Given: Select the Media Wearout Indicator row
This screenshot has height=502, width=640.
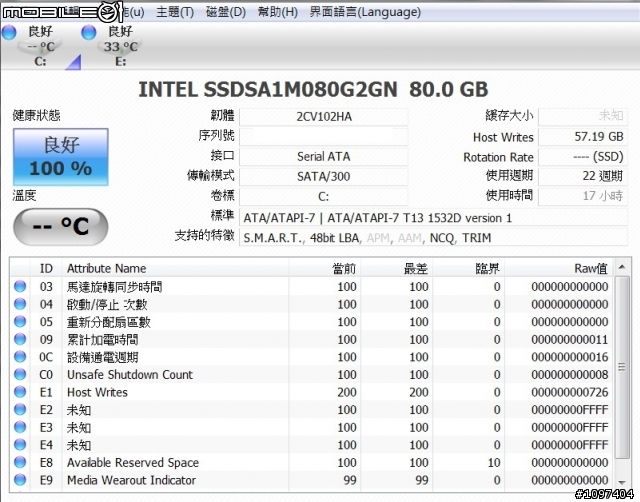Looking at the screenshot, I should 311,480.
